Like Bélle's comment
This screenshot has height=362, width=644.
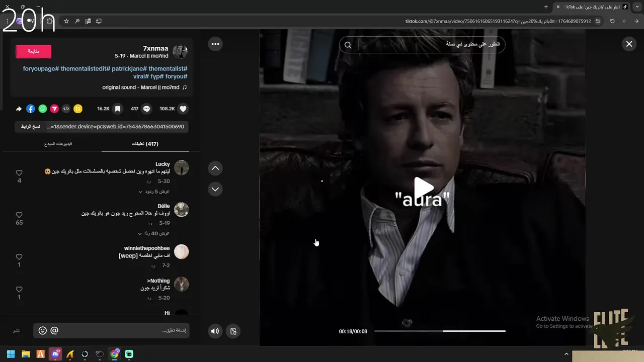[x=19, y=215]
